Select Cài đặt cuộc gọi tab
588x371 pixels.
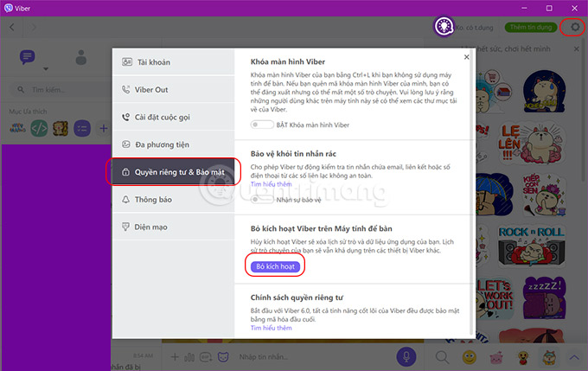point(174,117)
